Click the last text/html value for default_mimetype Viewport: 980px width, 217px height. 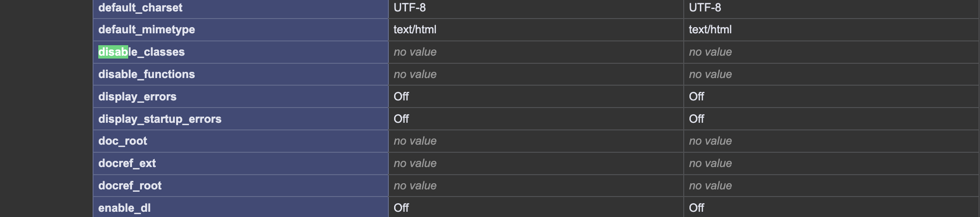pyautogui.click(x=710, y=30)
